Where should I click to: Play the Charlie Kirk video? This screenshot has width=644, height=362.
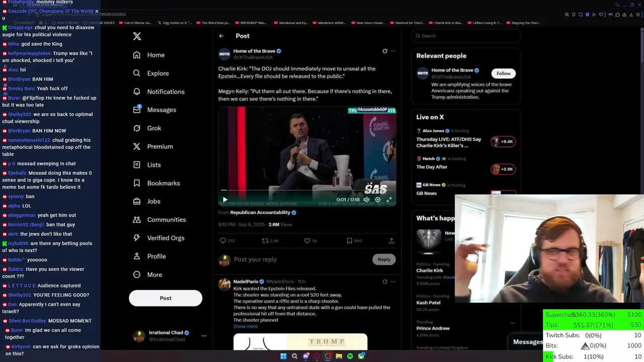coord(225,200)
